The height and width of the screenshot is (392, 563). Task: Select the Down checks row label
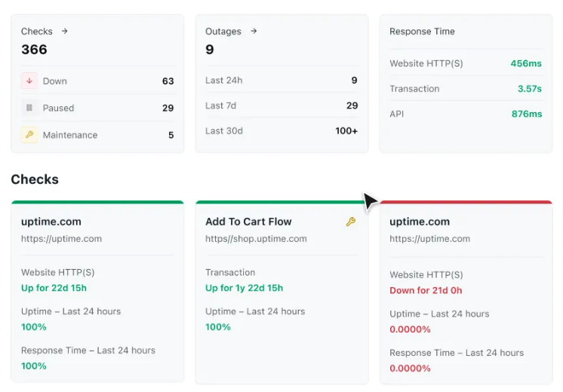(x=55, y=81)
